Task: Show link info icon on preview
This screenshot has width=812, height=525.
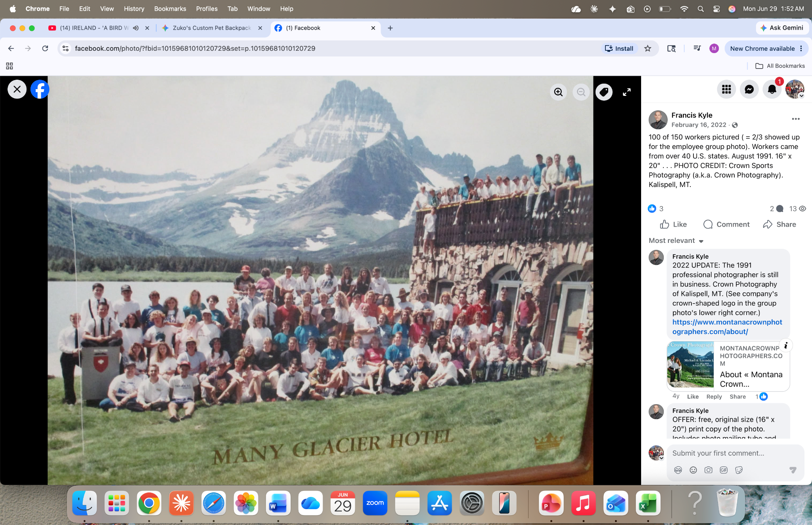Action: point(786,346)
